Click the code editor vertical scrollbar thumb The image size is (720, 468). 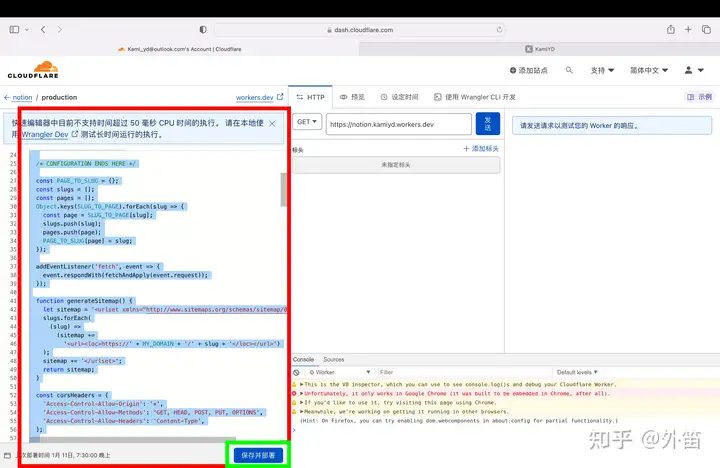pos(283,190)
